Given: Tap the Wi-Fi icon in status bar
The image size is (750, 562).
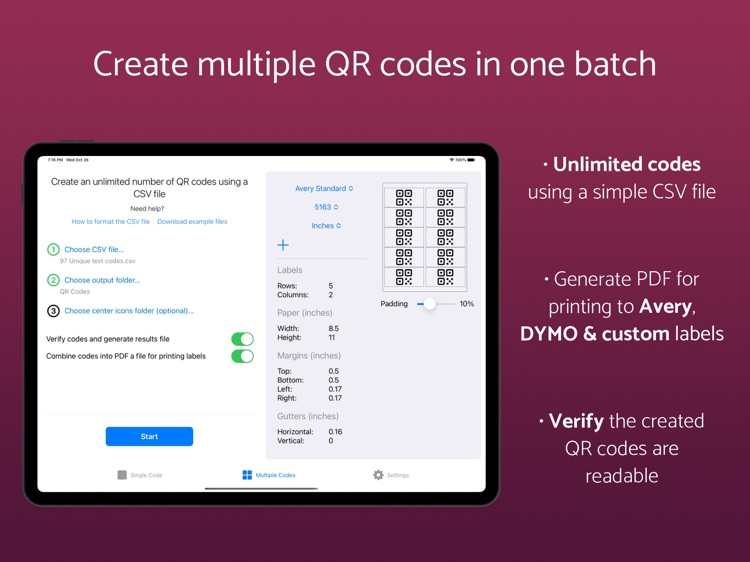Looking at the screenshot, I should [452, 160].
